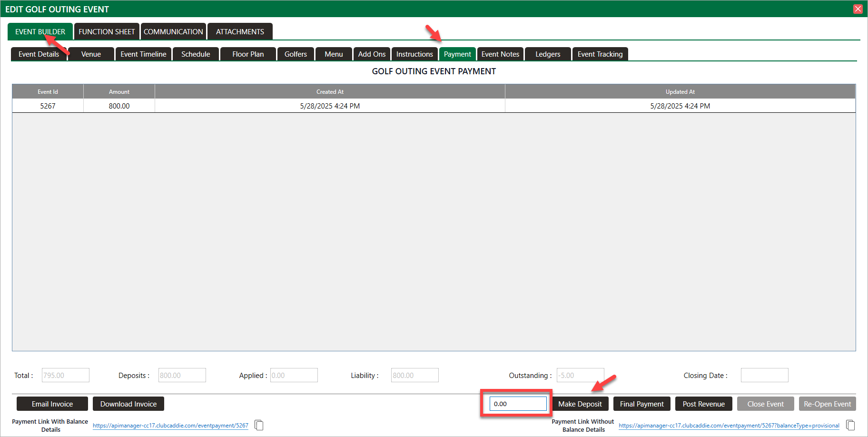Image resolution: width=868 pixels, height=437 pixels.
Task: Select the payment row for event 5267
Action: tap(329, 106)
